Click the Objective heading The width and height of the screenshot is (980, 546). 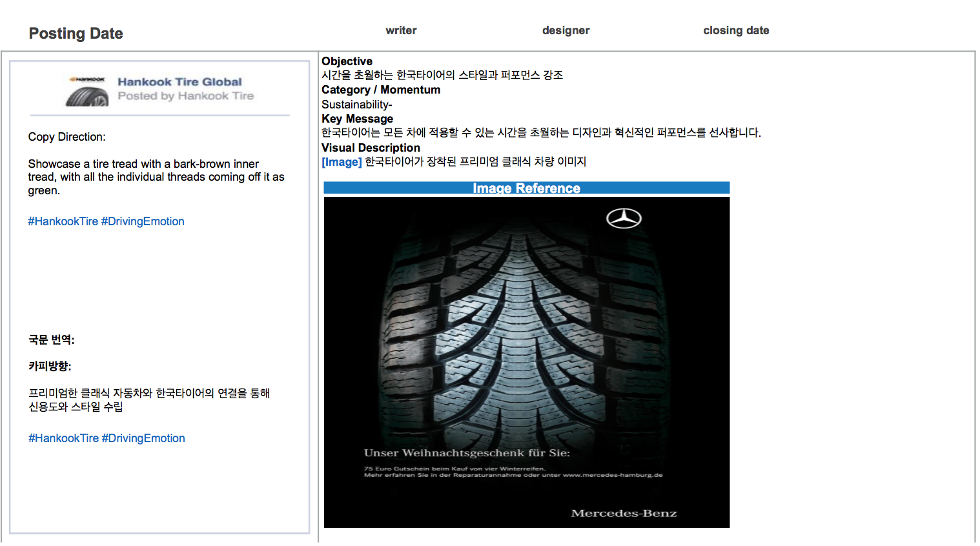347,61
